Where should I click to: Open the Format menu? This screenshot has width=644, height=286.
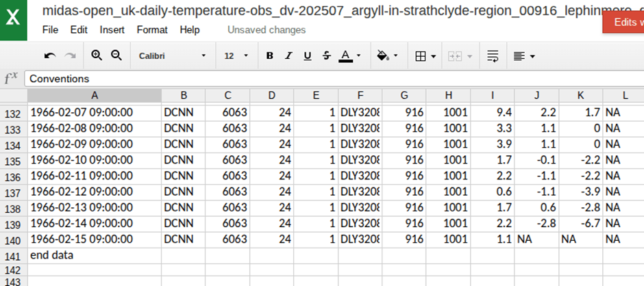point(152,30)
